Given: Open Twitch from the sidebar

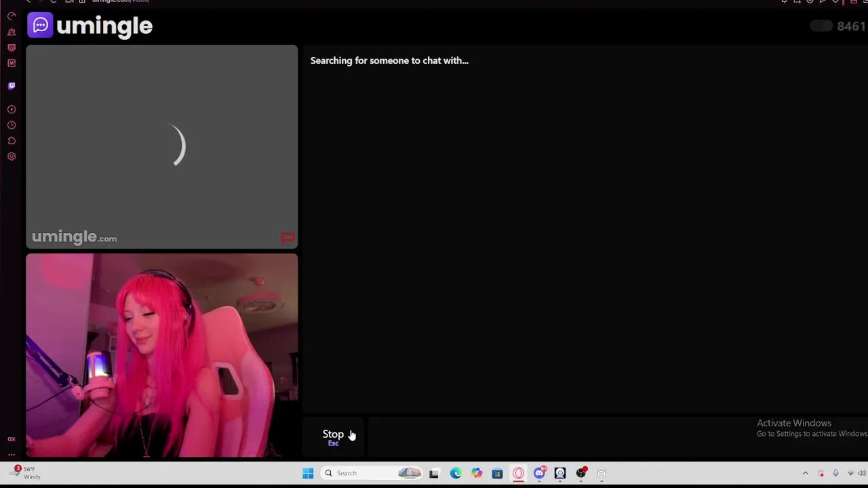Looking at the screenshot, I should click(12, 86).
